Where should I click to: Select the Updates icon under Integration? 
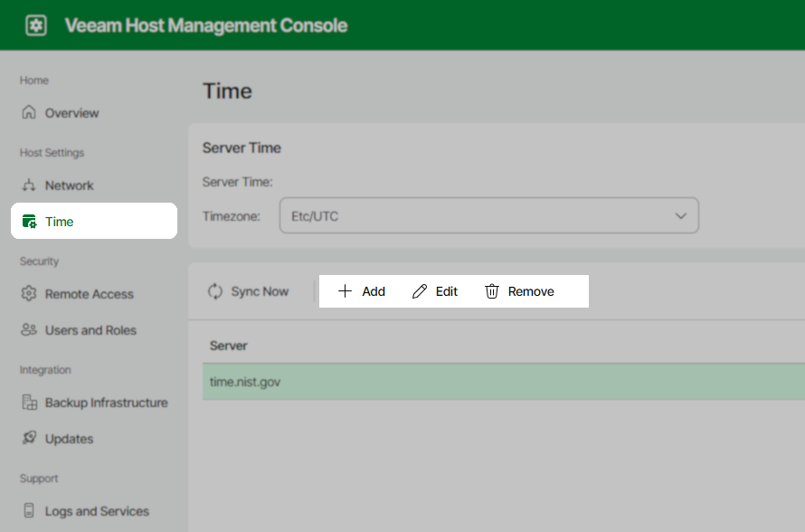27,438
